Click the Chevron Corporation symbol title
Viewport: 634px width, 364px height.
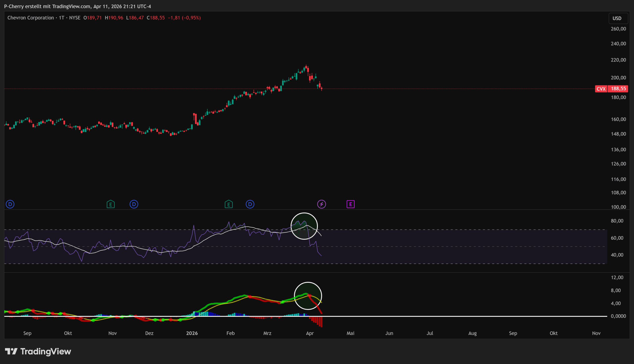pyautogui.click(x=30, y=18)
